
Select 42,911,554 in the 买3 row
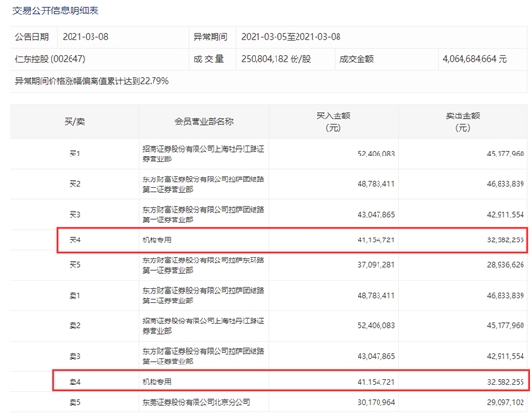[505, 215]
